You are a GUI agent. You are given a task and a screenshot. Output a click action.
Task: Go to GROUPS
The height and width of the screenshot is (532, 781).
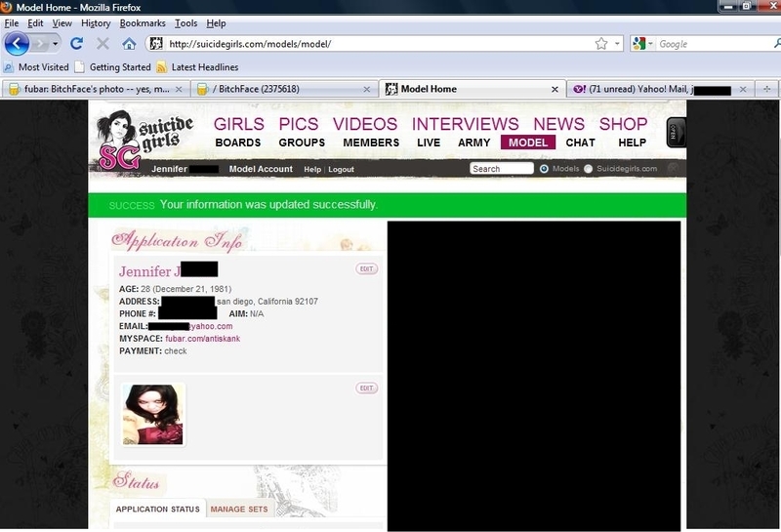point(302,143)
